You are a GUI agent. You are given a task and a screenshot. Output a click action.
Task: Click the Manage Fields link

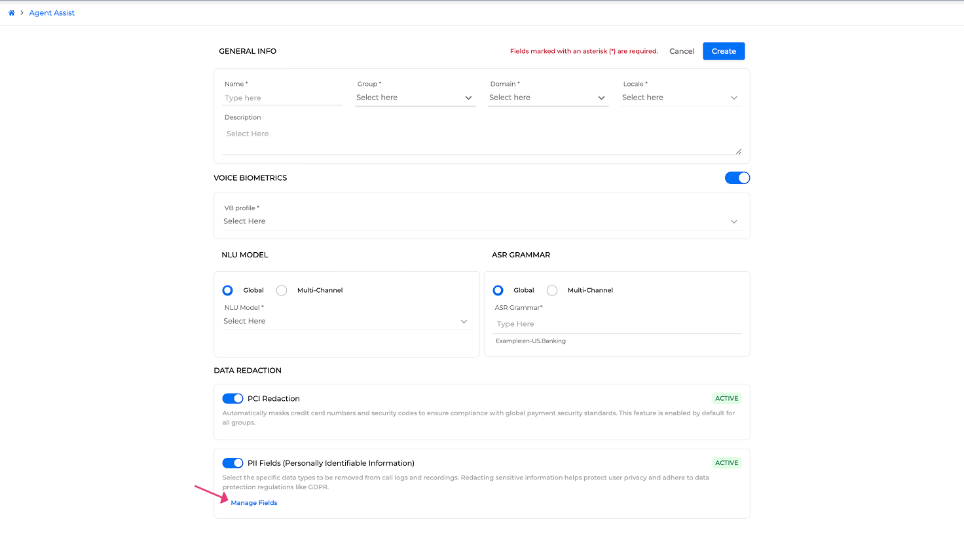(x=254, y=503)
